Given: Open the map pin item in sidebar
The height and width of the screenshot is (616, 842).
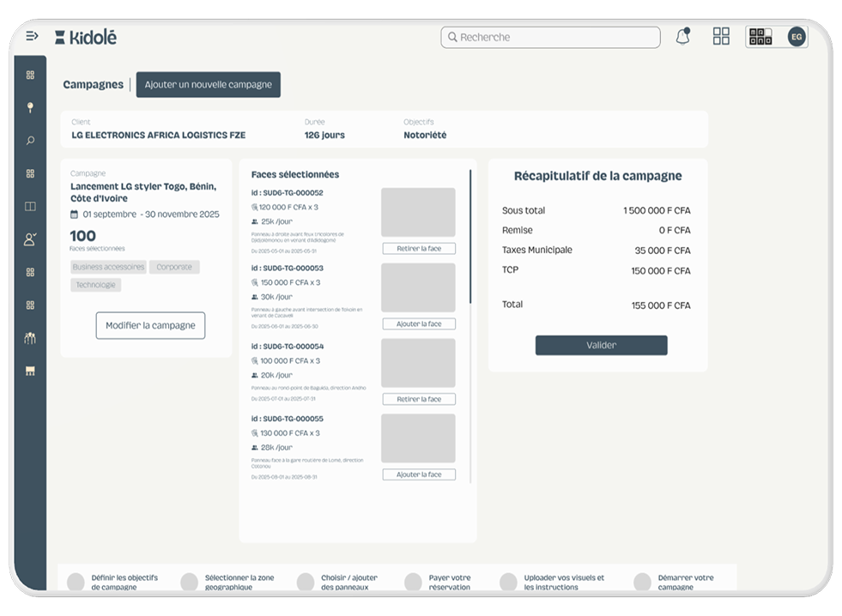Looking at the screenshot, I should [x=30, y=108].
